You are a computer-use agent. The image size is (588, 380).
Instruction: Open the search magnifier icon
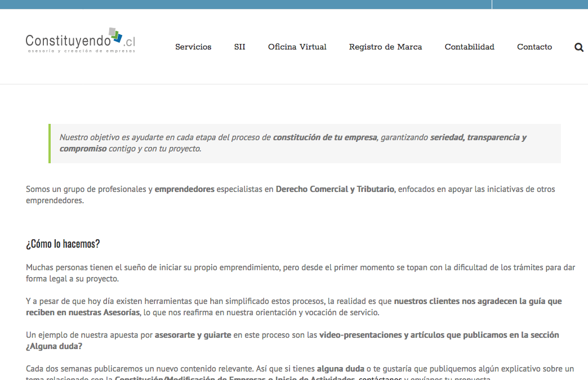point(579,47)
